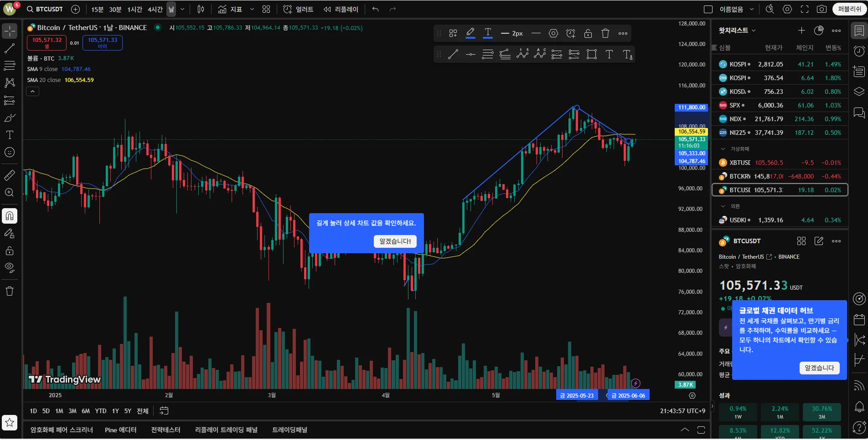Select the text tool in left sidebar

(x=10, y=135)
